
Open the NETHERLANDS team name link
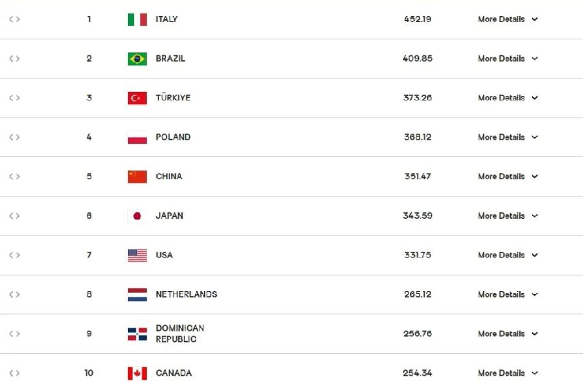coord(186,295)
